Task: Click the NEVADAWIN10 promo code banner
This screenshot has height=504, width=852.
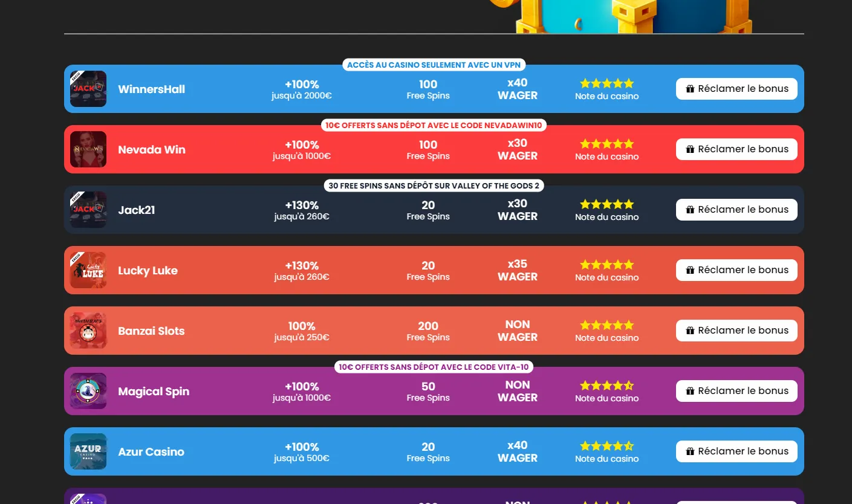Action: pos(434,125)
